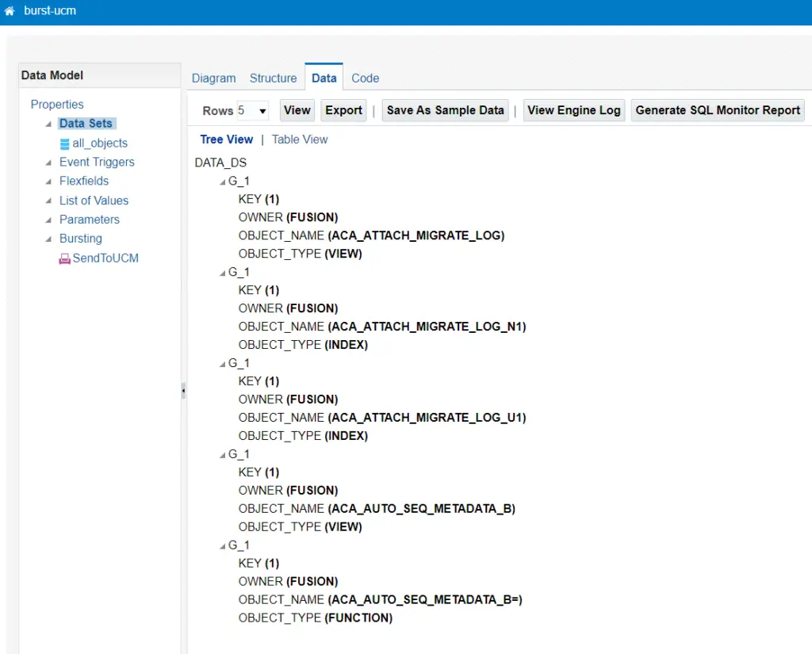
Task: Click the View button
Action: click(297, 110)
